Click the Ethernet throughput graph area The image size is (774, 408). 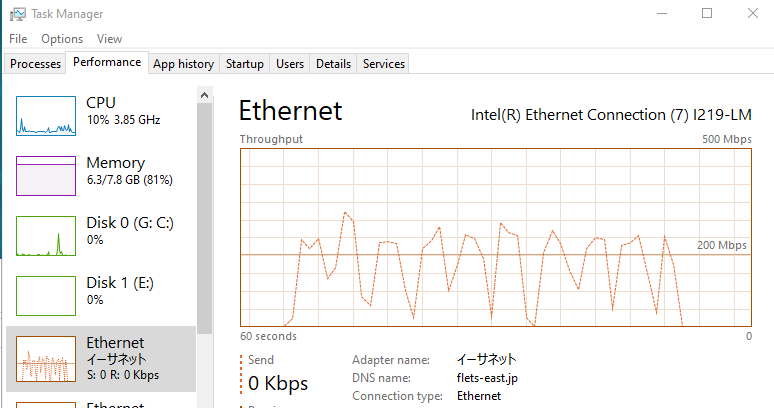[x=495, y=237]
